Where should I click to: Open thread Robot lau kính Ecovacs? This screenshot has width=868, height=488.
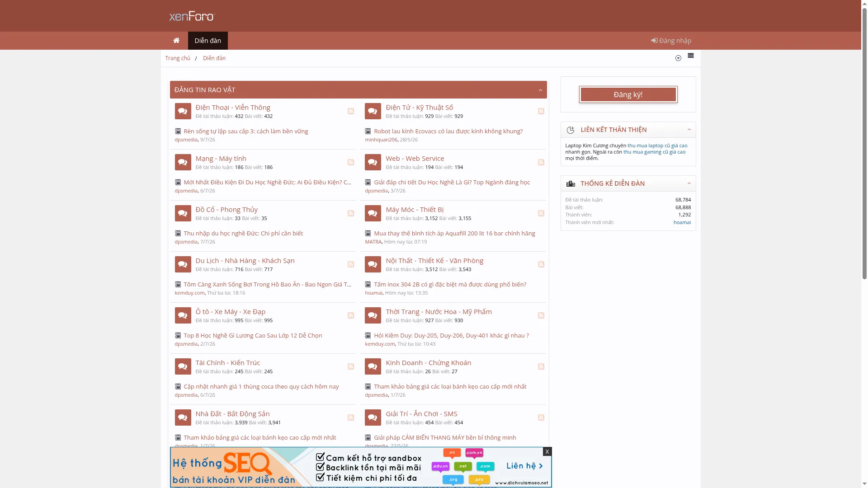pos(448,131)
